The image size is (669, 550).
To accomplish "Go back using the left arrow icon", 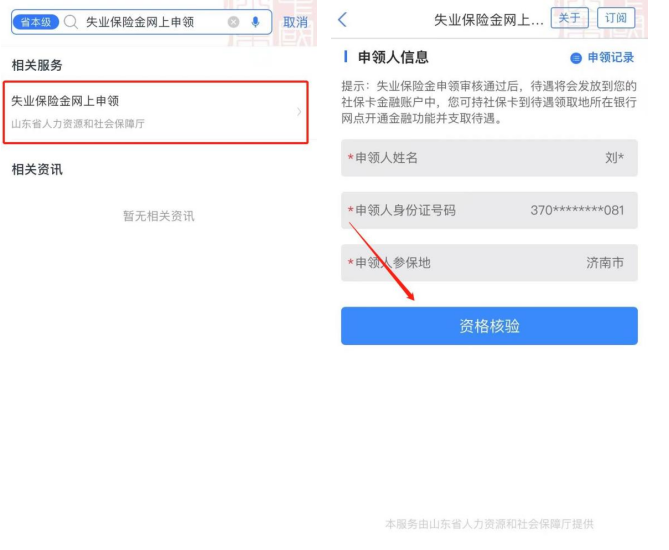I will pos(342,20).
